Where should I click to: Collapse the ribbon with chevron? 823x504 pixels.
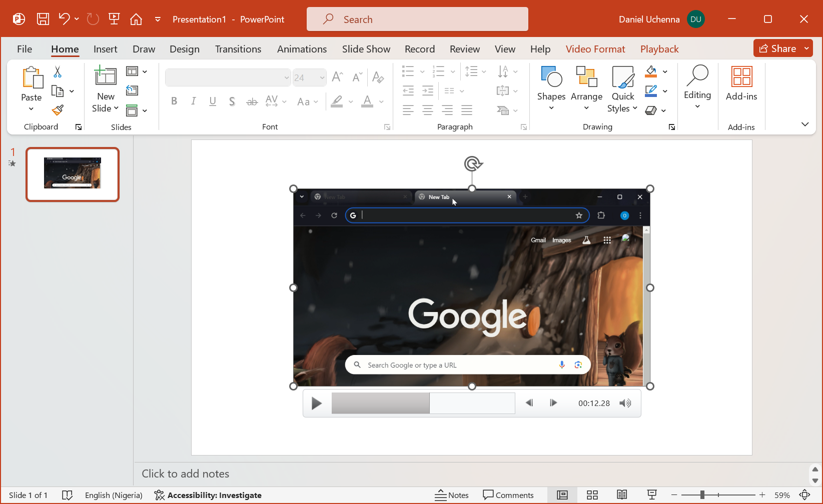tap(804, 124)
